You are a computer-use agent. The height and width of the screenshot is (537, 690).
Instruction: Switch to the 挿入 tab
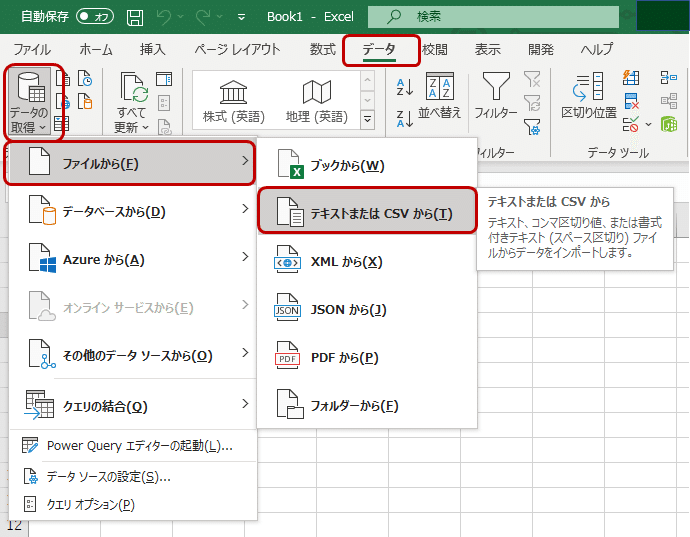(152, 49)
